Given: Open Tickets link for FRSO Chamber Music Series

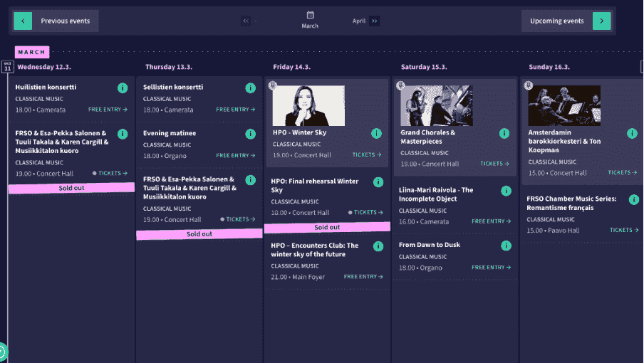Looking at the screenshot, I should point(624,230).
